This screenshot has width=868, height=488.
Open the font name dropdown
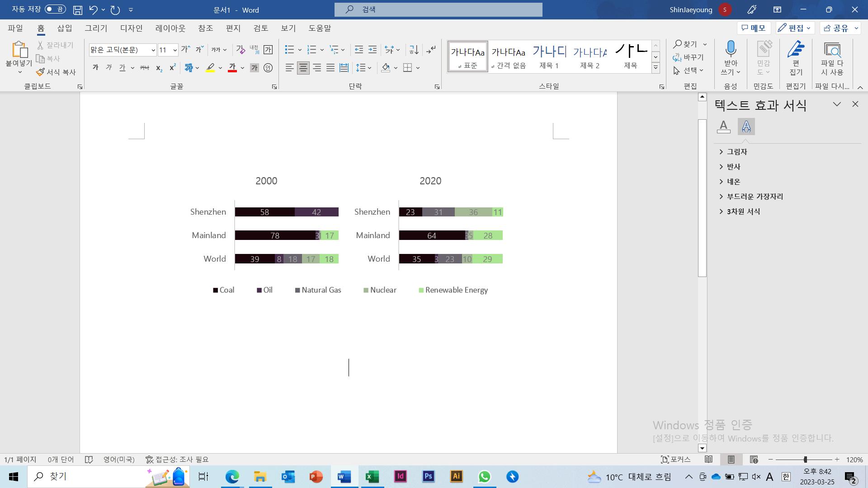tap(153, 50)
